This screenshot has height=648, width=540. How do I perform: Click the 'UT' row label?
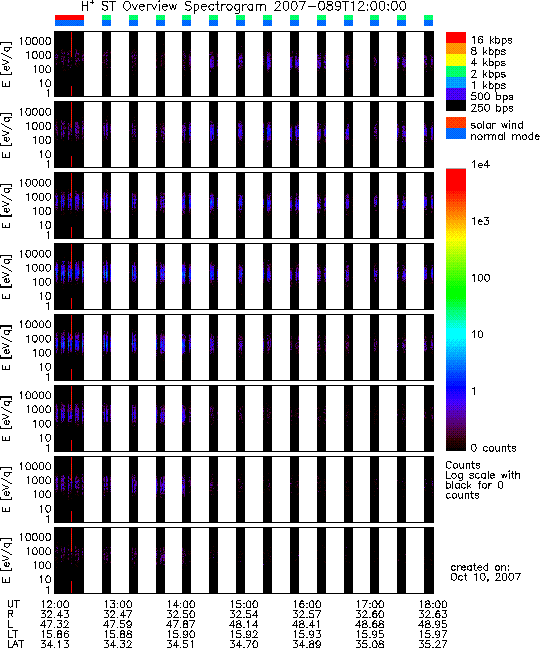point(13,605)
